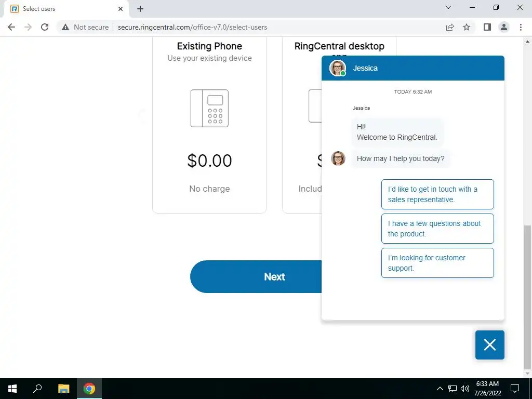Bookmark this page with the star icon
The image size is (532, 399).
467,27
